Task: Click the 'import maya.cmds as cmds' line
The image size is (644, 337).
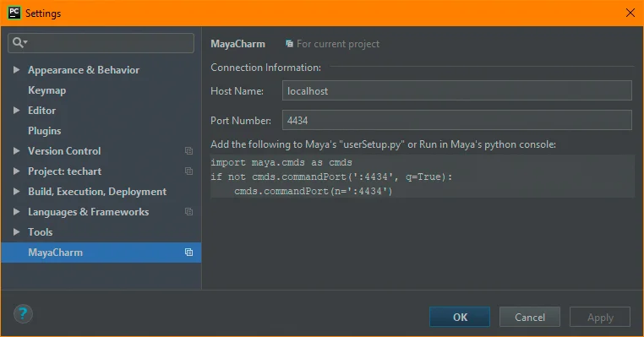Action: tap(281, 162)
